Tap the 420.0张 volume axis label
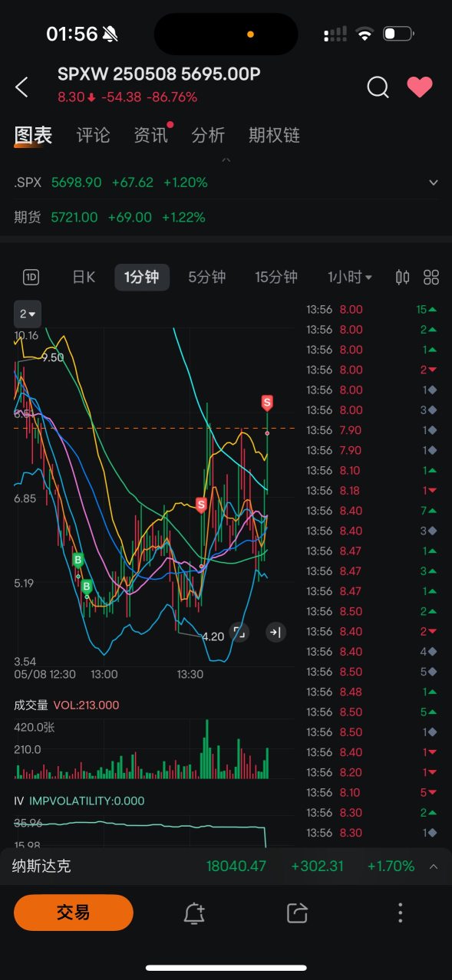This screenshot has width=452, height=980. pos(34,728)
